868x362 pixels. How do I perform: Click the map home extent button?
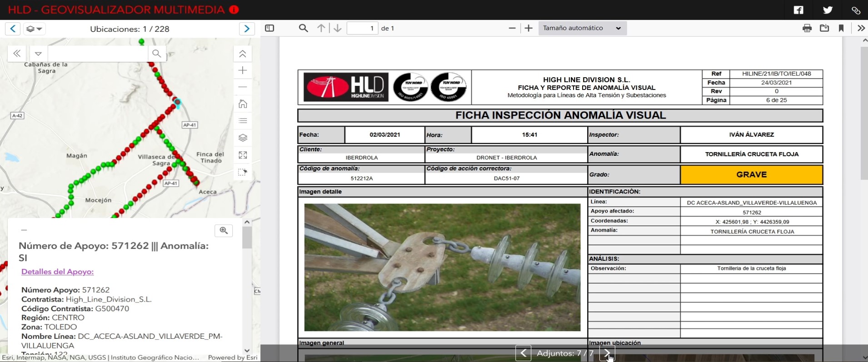click(243, 104)
